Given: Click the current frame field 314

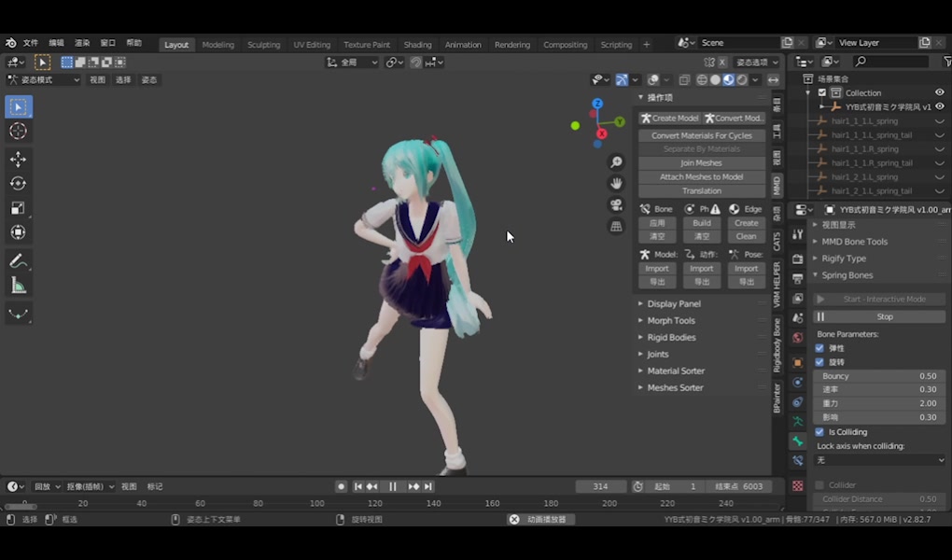Looking at the screenshot, I should 600,486.
